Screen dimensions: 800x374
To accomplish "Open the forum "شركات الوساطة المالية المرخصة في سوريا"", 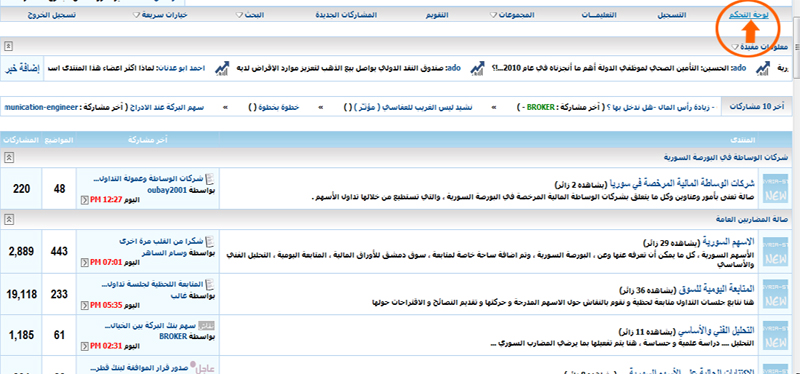I will tap(682, 183).
